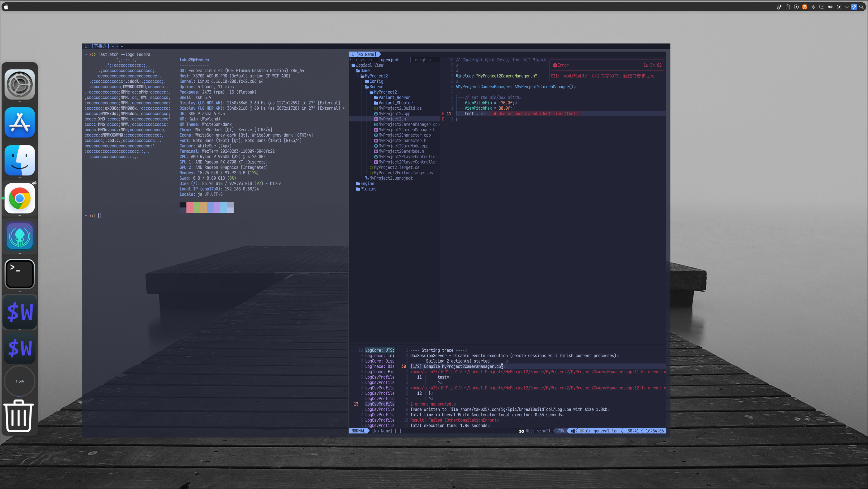Open MyProject2Character.cpp in file tree
The image size is (868, 489).
click(x=404, y=135)
